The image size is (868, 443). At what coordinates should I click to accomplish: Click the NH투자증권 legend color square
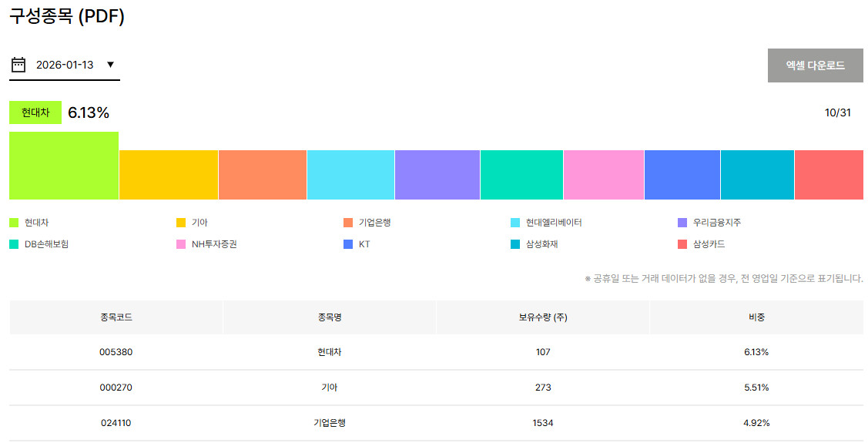coord(181,244)
